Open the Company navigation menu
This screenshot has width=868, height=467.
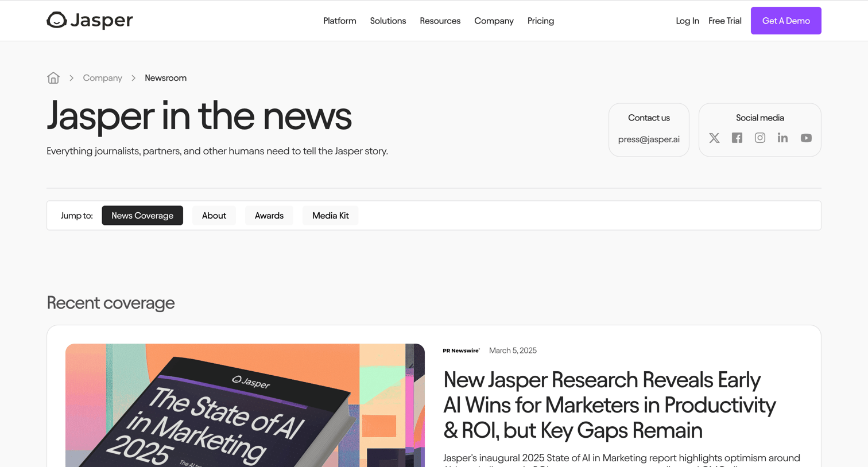click(494, 21)
